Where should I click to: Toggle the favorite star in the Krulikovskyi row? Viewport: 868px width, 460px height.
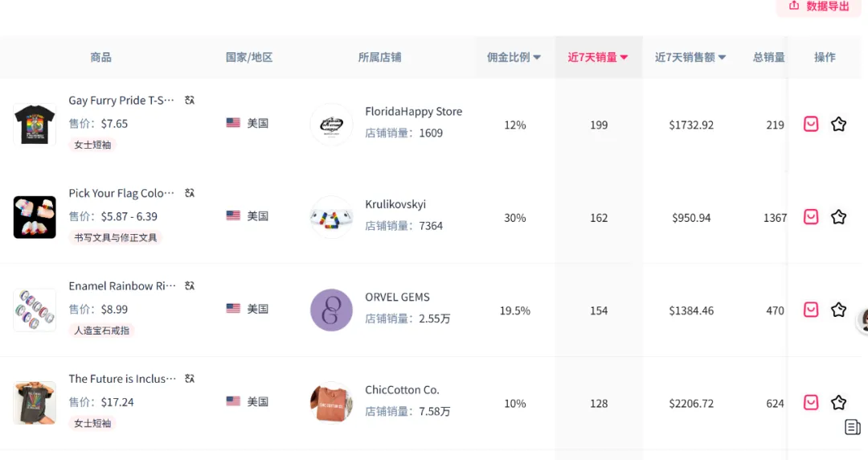pyautogui.click(x=838, y=216)
